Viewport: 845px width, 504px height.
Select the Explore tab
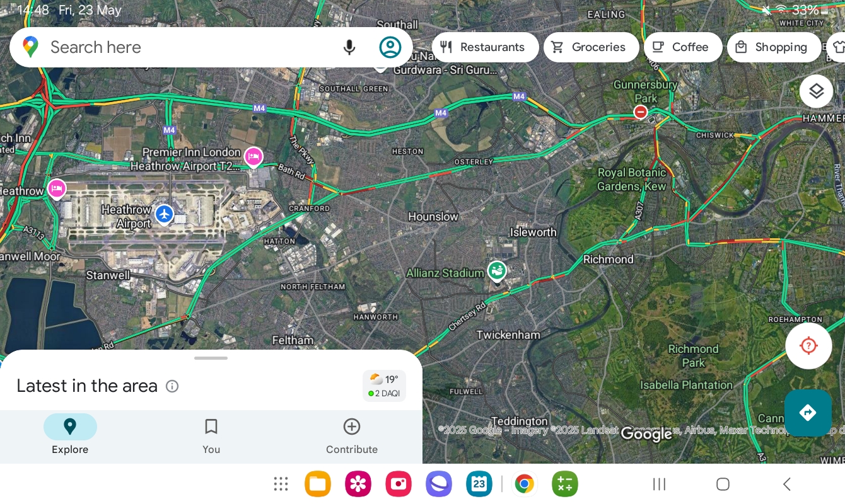pos(70,435)
